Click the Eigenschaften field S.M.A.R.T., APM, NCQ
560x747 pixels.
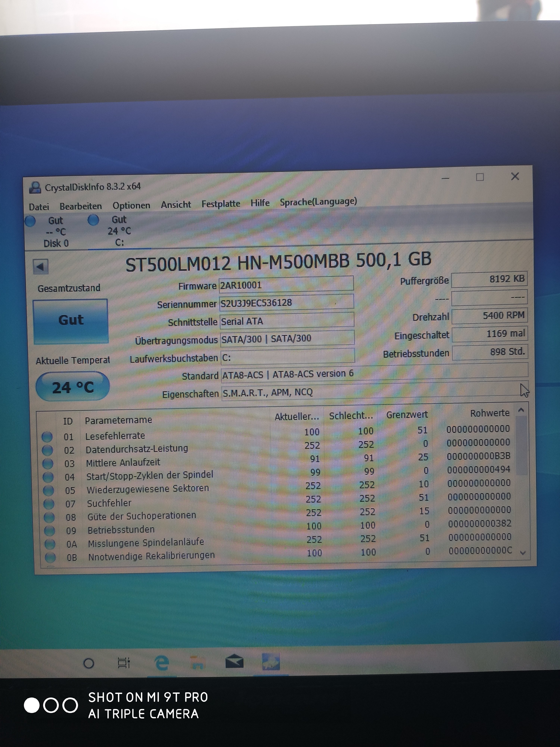375,391
